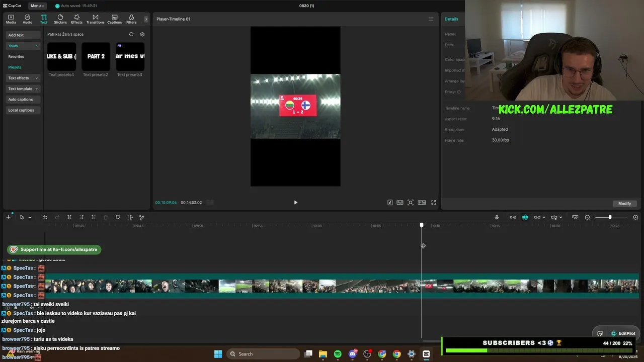Open the EditPilot assistant
Viewport: 644px width, 362px height.
coord(623,333)
